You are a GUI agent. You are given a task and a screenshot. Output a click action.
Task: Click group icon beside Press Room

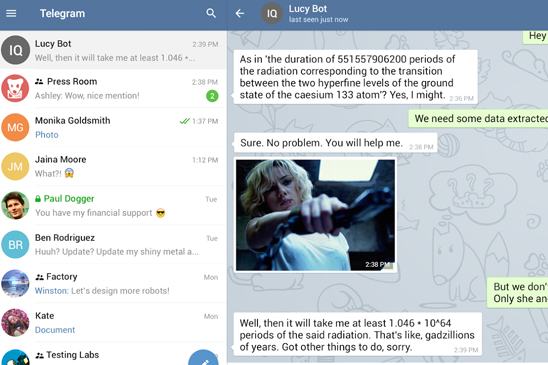[39, 81]
